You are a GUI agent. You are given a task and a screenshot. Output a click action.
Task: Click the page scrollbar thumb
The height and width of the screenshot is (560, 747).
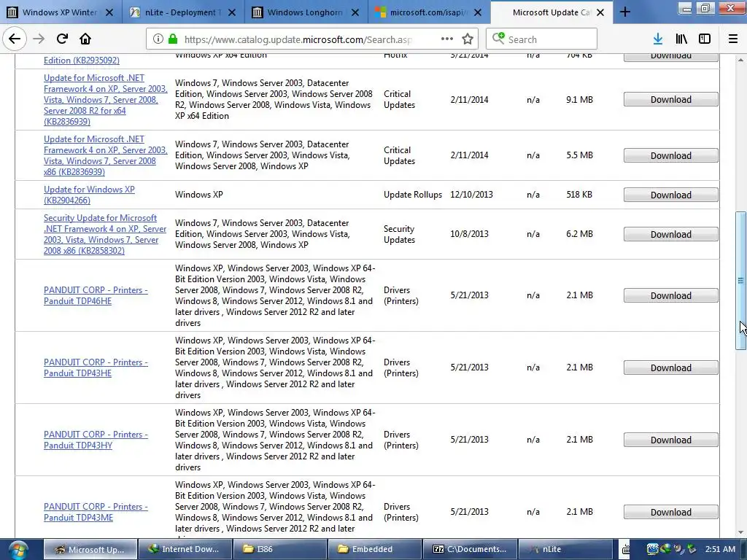[x=741, y=281]
